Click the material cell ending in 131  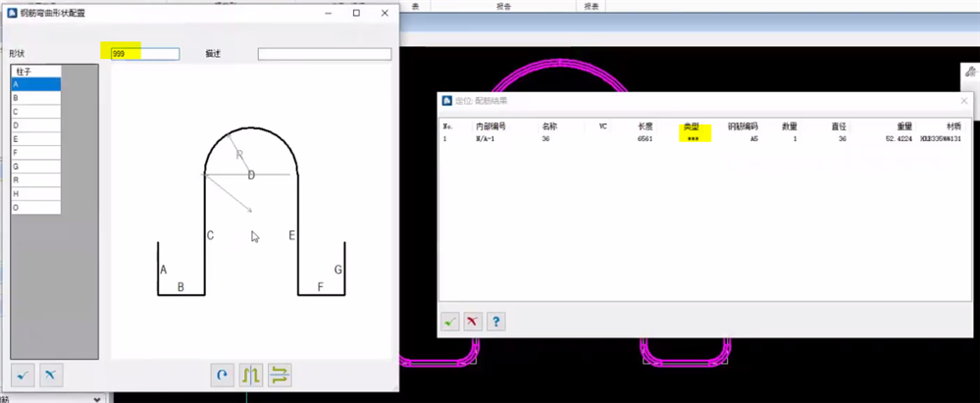[x=940, y=138]
